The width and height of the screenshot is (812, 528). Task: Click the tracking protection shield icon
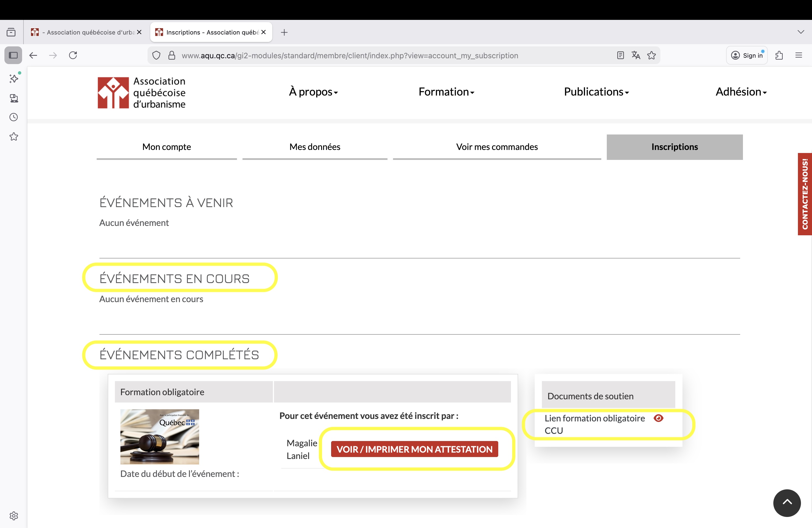156,55
